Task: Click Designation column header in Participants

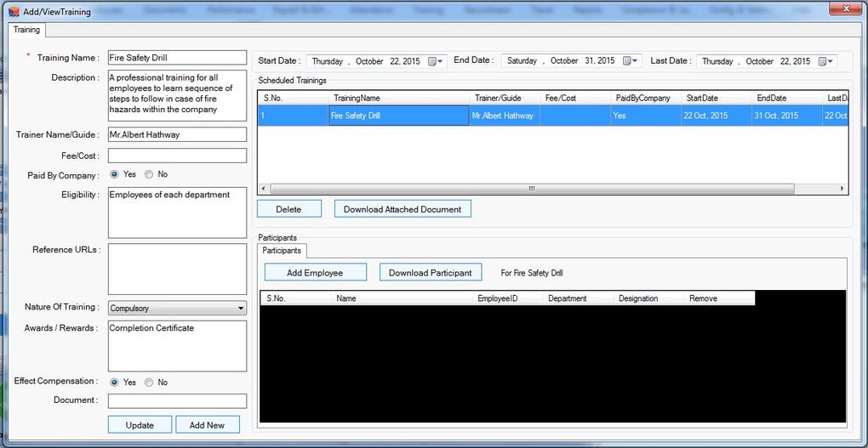Action: (x=649, y=298)
